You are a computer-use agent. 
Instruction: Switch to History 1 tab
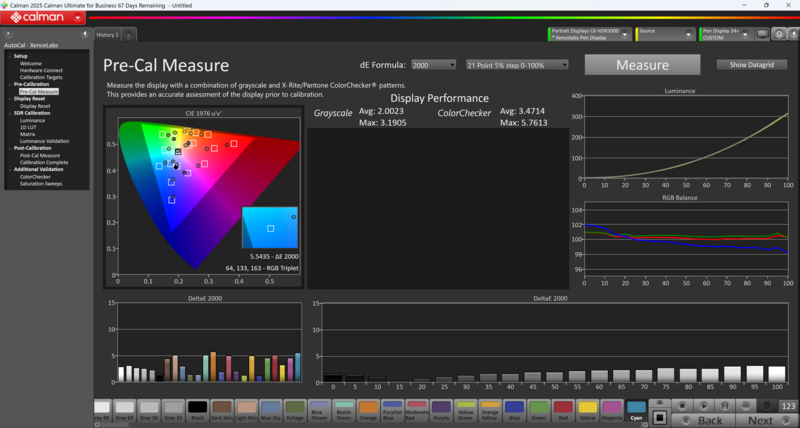point(108,35)
